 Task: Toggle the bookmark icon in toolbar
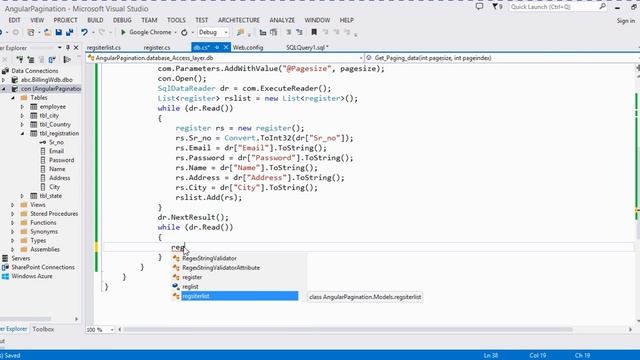pyautogui.click(x=314, y=32)
